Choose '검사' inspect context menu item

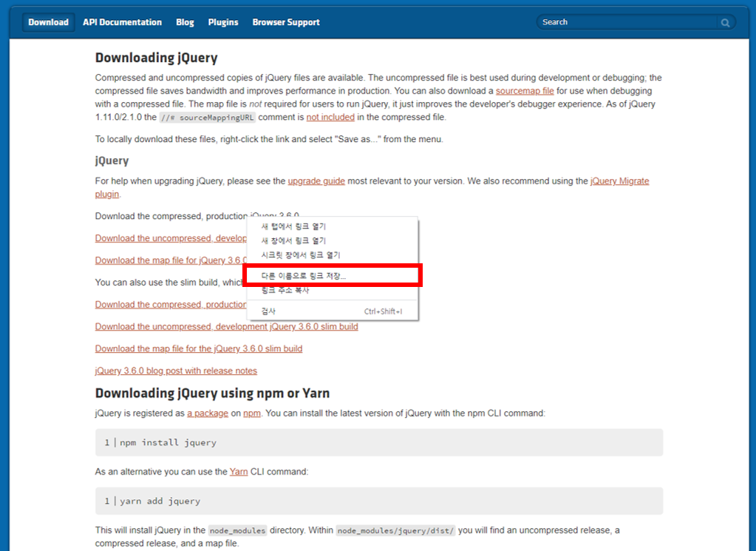[333, 311]
